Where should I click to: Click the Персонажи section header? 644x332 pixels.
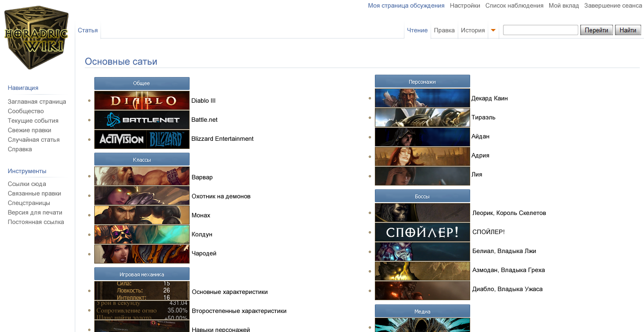click(x=423, y=81)
